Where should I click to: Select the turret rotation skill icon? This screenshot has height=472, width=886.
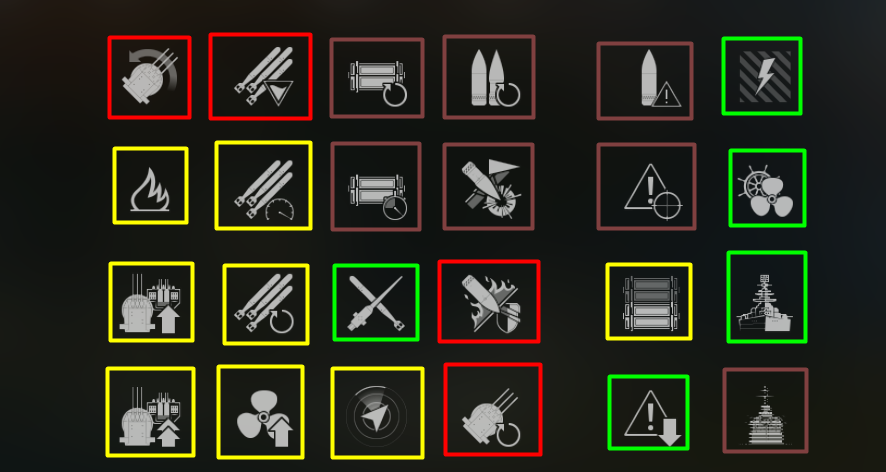[149, 77]
